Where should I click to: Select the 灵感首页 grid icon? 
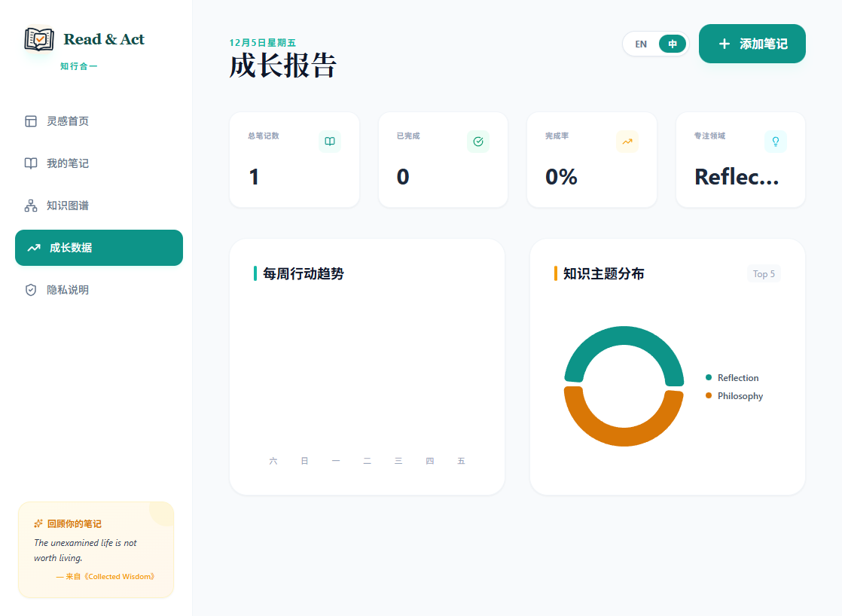[30, 120]
